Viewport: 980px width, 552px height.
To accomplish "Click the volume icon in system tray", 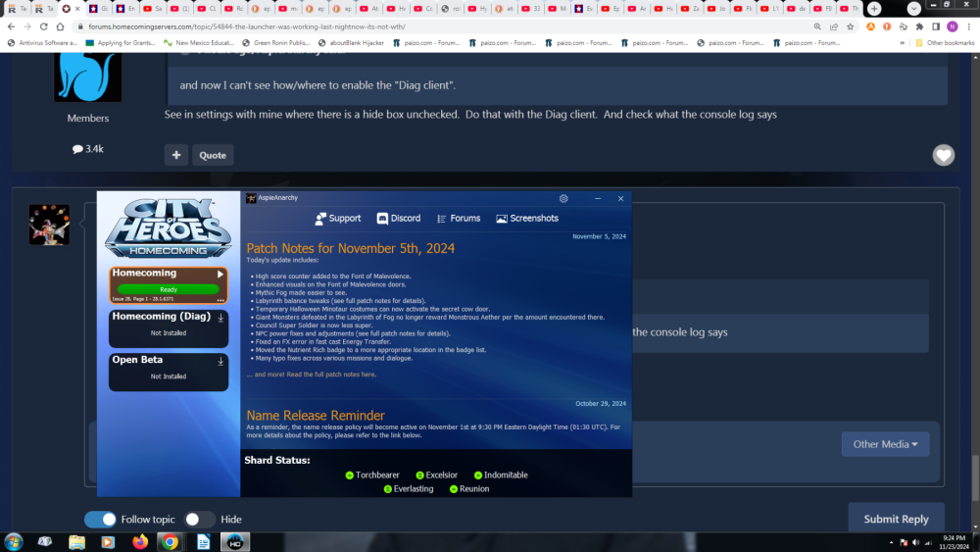I will coord(915,542).
